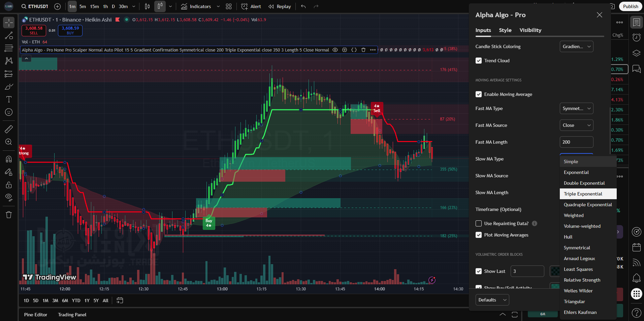Click the undo arrow in top toolbar
Viewport: 644px width, 321px height.
tap(303, 6)
